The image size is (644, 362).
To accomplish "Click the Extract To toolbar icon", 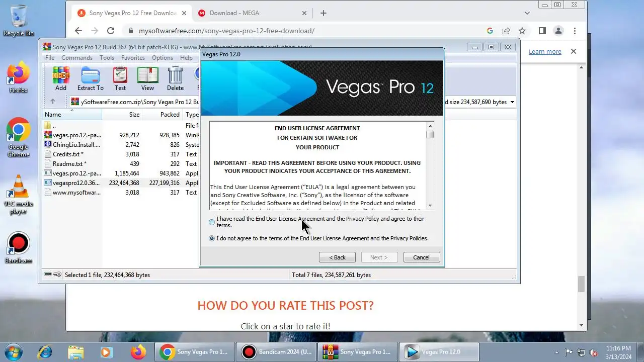I will tap(91, 79).
